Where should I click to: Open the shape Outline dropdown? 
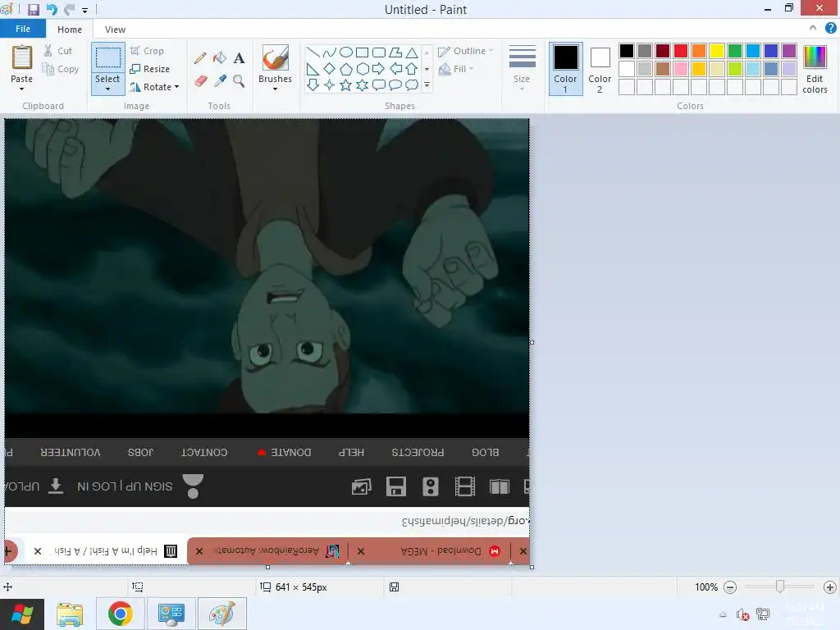coord(465,51)
